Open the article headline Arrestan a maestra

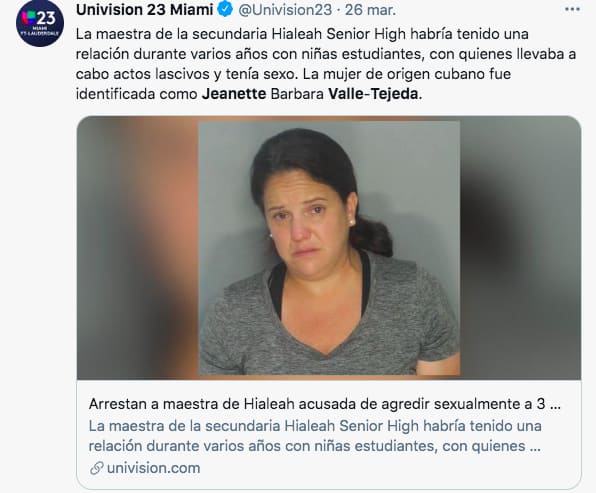[325, 404]
